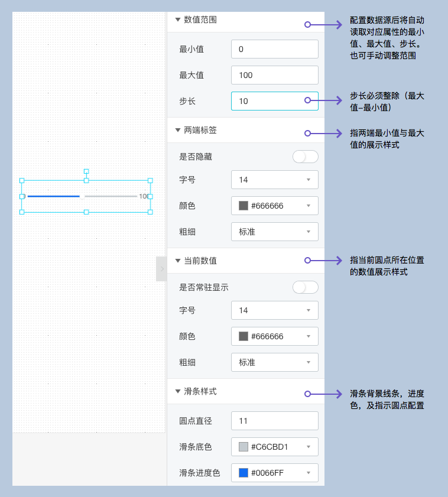Viewport: 448px width, 497px height.
Task: Collapse the 滑条样式 section triangle
Action: coord(177,391)
